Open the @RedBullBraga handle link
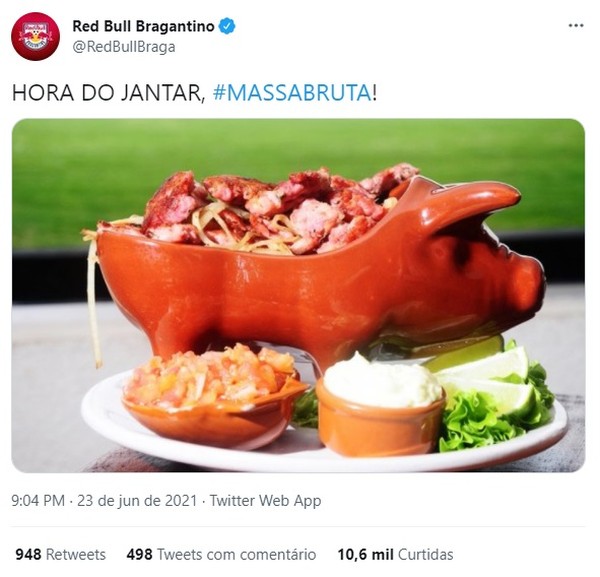The height and width of the screenshot is (577, 600). pos(124,47)
